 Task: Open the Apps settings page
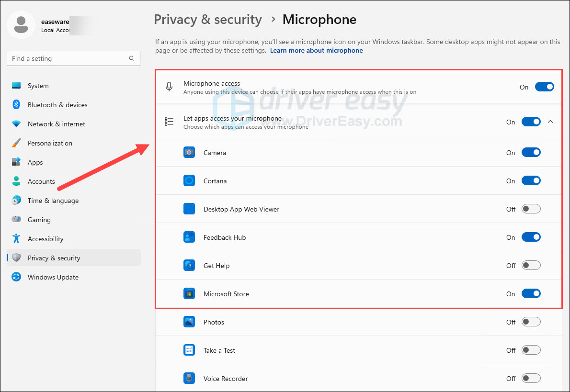(x=73, y=162)
